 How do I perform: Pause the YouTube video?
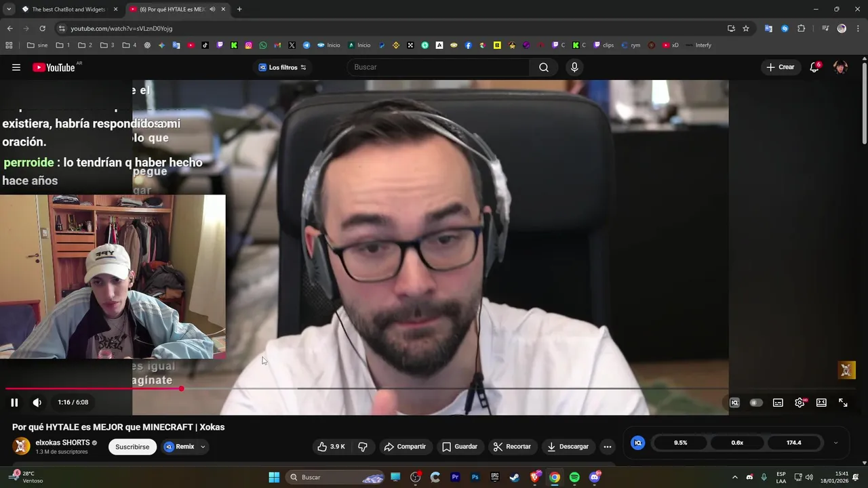tap(14, 403)
